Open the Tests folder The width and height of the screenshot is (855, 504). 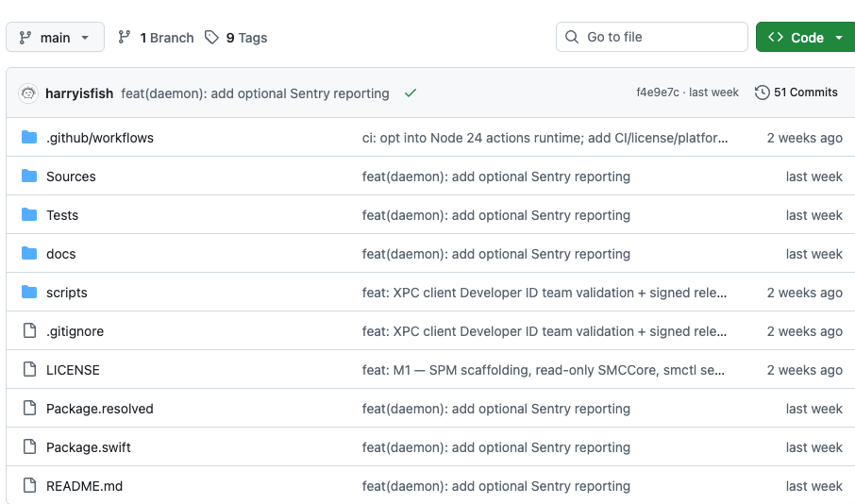tap(62, 215)
